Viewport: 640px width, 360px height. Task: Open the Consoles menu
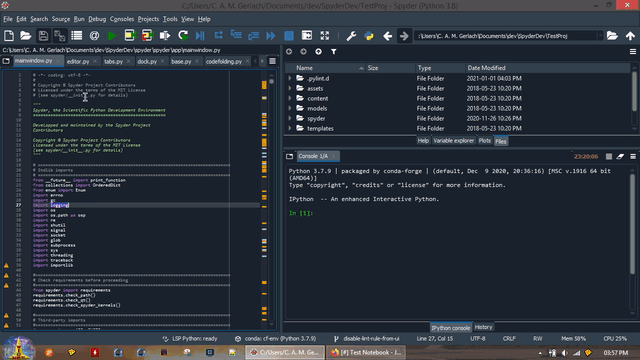pyautogui.click(x=122, y=19)
